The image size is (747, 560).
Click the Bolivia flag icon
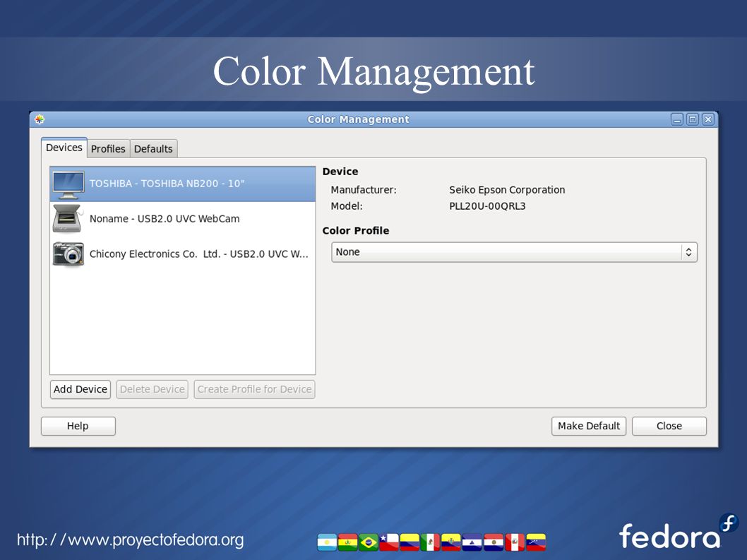click(348, 542)
